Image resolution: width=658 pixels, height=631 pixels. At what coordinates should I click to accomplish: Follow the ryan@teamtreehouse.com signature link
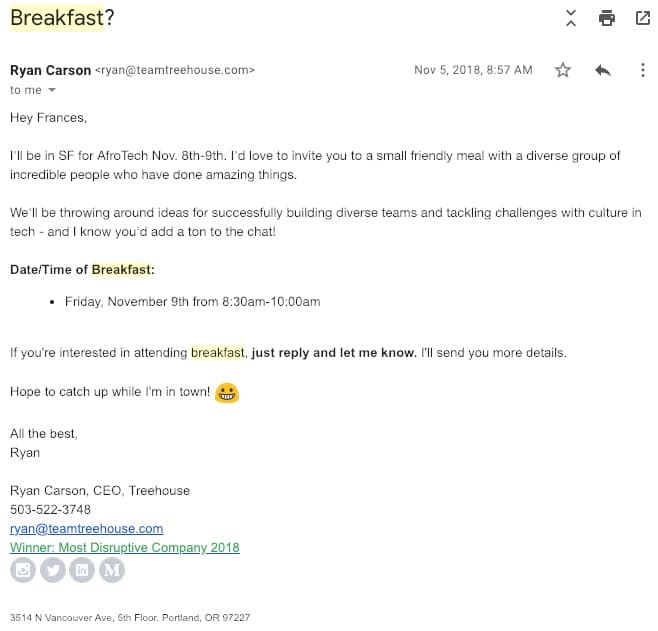tap(86, 528)
